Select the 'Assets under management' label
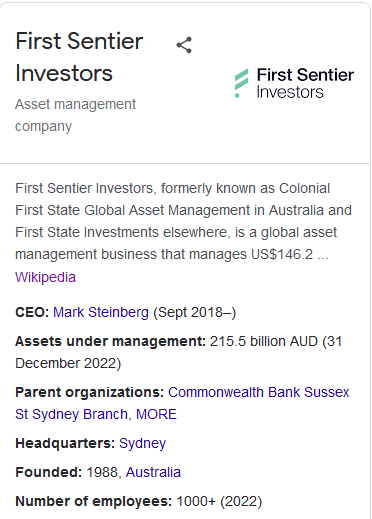The image size is (372, 519). pos(110,341)
